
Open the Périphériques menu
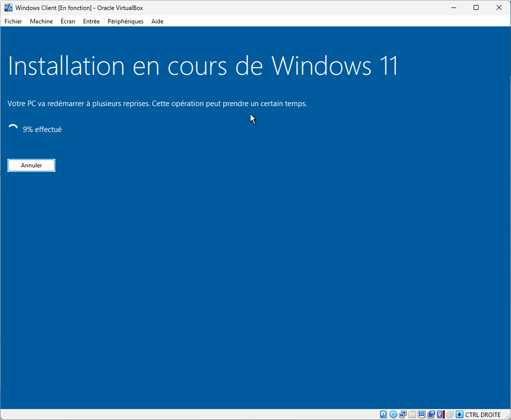point(126,21)
